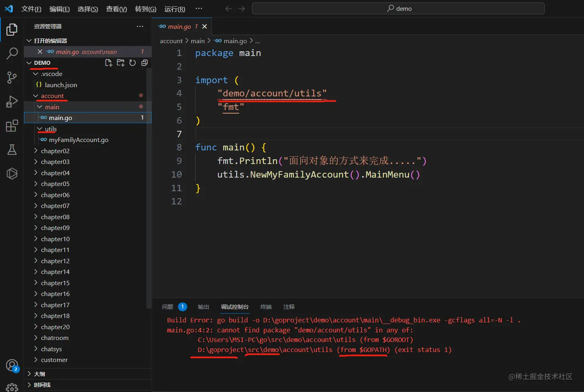584x392 pixels.
Task: Click the New File icon in DEMO header
Action: 108,63
